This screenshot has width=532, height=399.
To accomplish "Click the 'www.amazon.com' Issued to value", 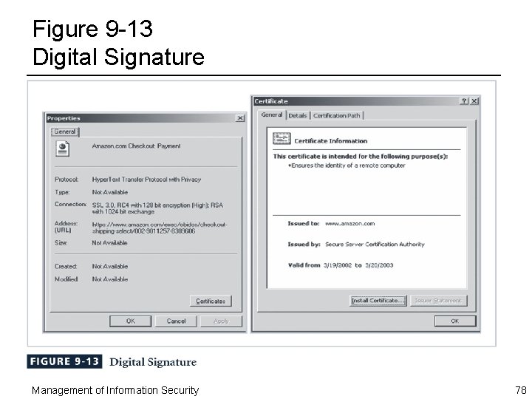I will [x=349, y=223].
